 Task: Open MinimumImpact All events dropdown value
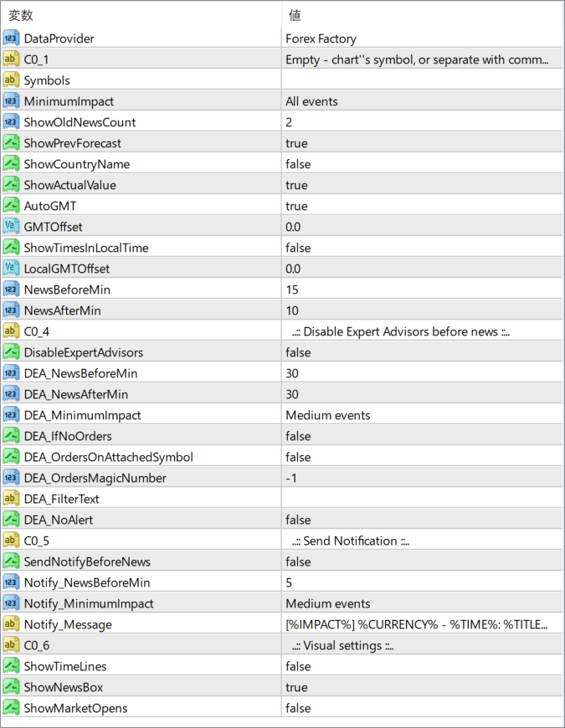(x=311, y=101)
